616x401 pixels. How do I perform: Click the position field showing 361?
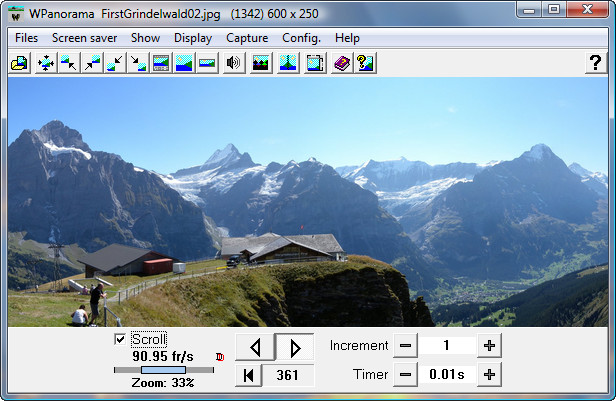pos(288,375)
